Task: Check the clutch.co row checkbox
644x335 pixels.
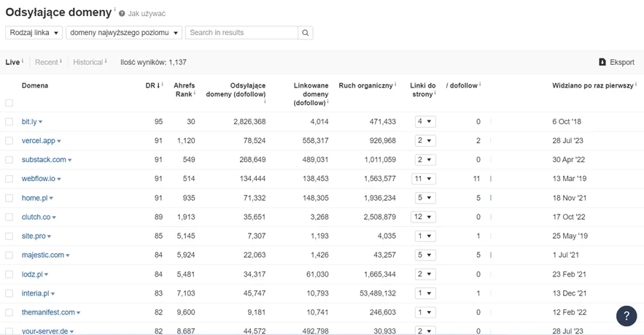Action: (9, 217)
